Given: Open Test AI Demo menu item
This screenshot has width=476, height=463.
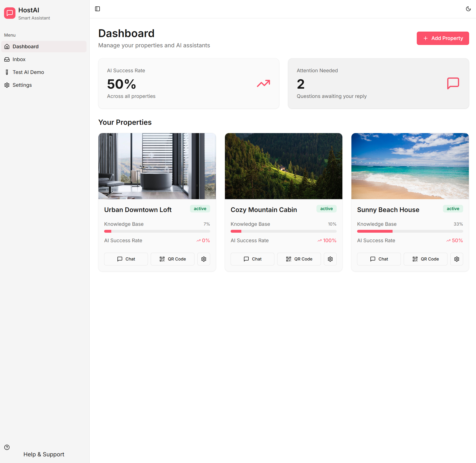Looking at the screenshot, I should [28, 72].
